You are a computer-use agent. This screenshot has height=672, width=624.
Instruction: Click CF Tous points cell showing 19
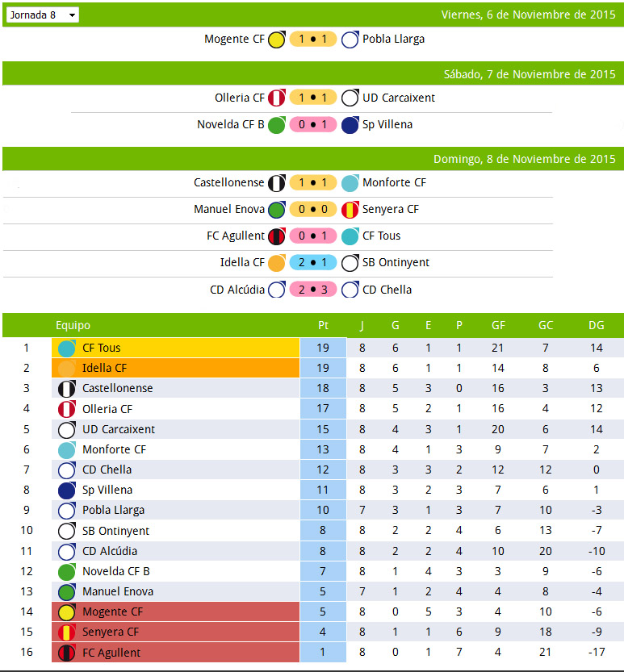click(323, 349)
